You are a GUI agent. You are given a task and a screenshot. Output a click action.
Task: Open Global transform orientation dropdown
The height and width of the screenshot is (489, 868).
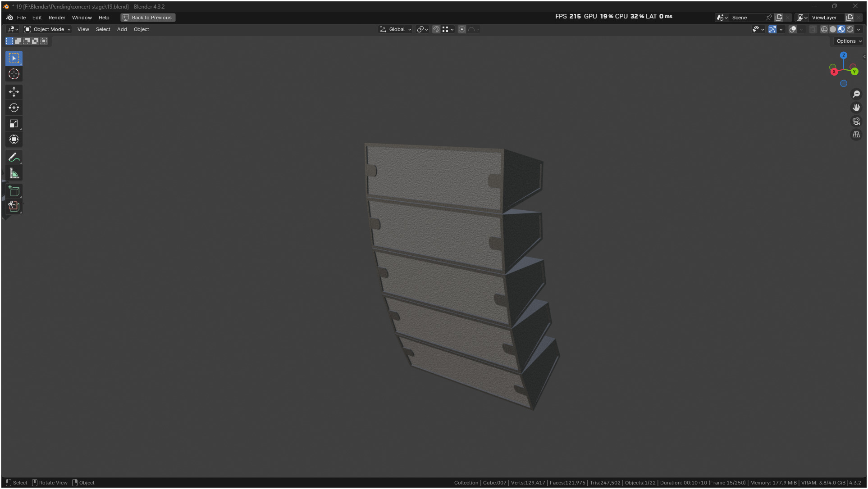(x=396, y=29)
